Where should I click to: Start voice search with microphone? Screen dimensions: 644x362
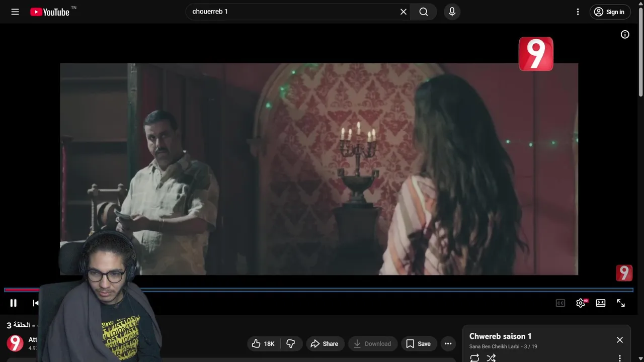(x=452, y=12)
